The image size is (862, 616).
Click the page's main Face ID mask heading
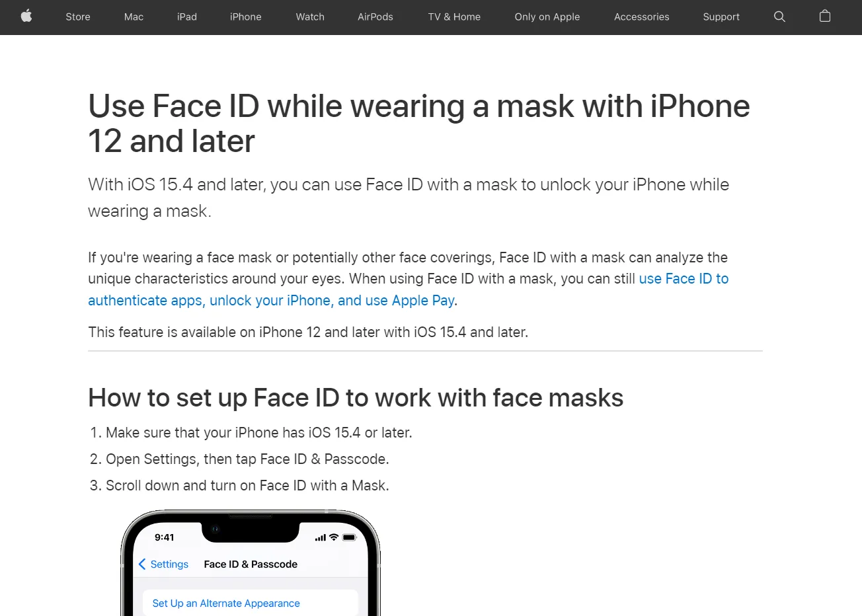click(x=419, y=124)
